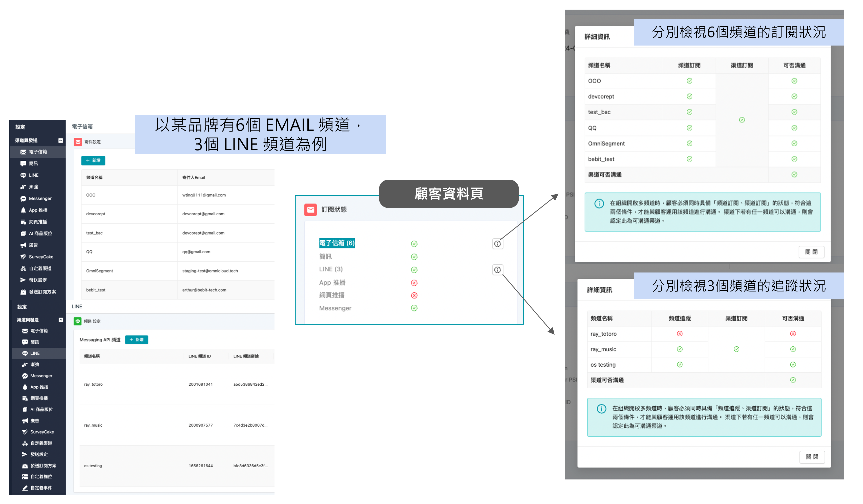Collapse the top 渠道與發送 section
Image resolution: width=863 pixels, height=504 pixels.
pyautogui.click(x=61, y=140)
